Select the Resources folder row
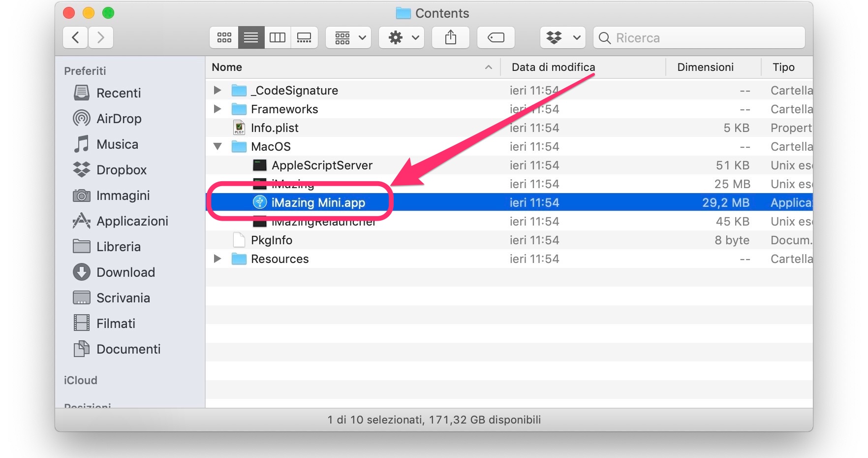This screenshot has height=458, width=868. click(509, 259)
